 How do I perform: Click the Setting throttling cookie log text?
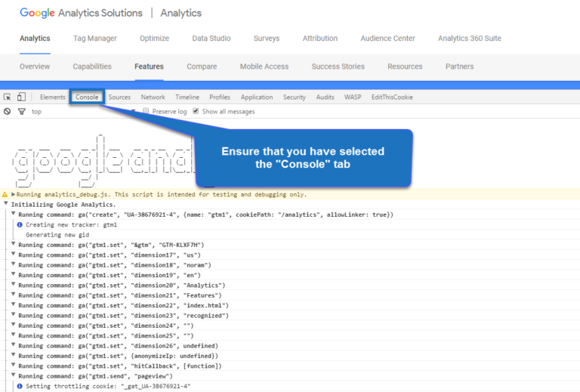coord(108,386)
